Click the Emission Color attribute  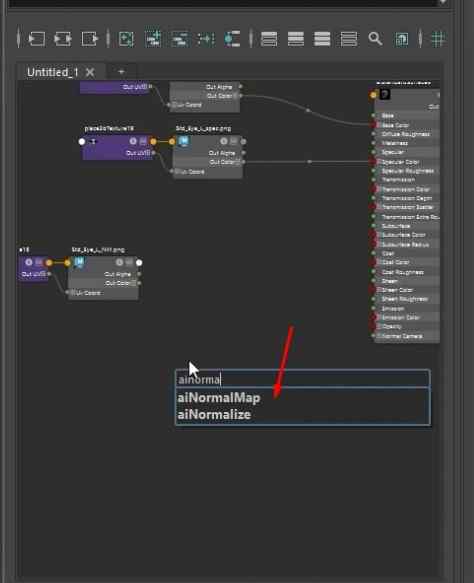click(400, 318)
